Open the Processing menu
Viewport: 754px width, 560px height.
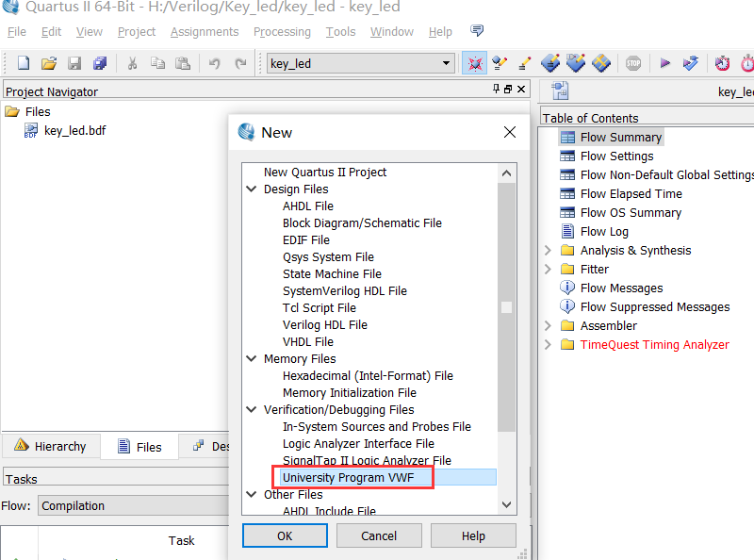[282, 32]
